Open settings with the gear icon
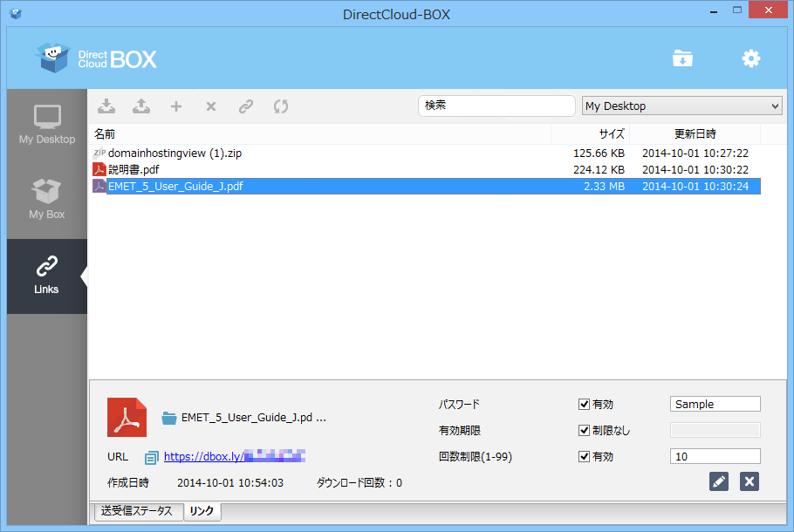 [x=750, y=58]
